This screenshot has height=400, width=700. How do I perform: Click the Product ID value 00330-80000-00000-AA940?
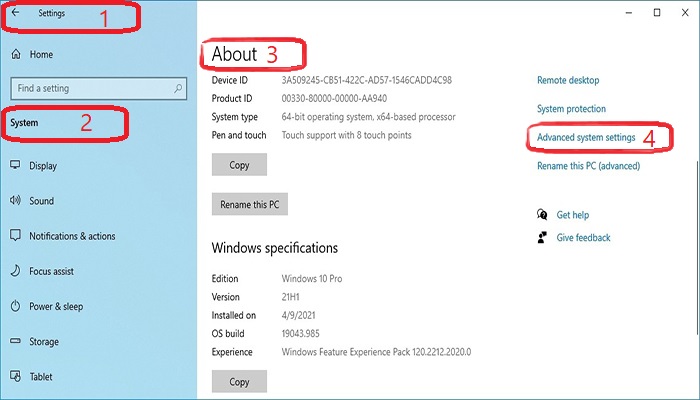[334, 99]
